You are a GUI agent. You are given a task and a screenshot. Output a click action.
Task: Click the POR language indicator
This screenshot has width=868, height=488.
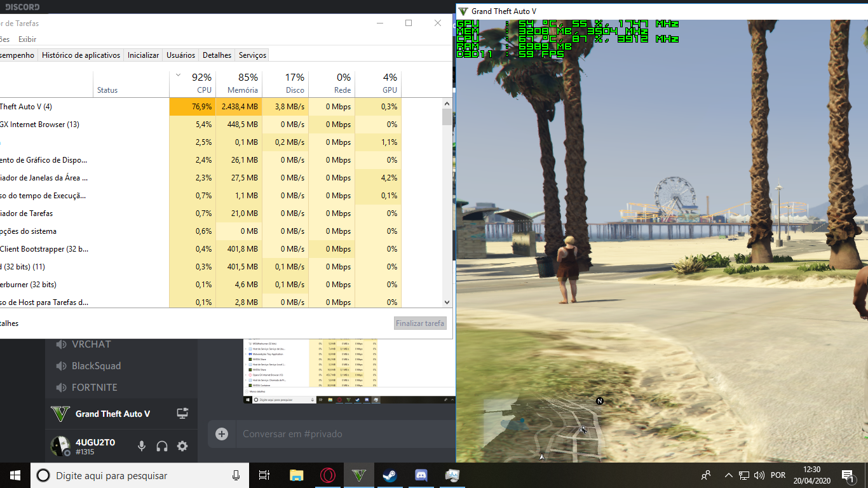[778, 475]
